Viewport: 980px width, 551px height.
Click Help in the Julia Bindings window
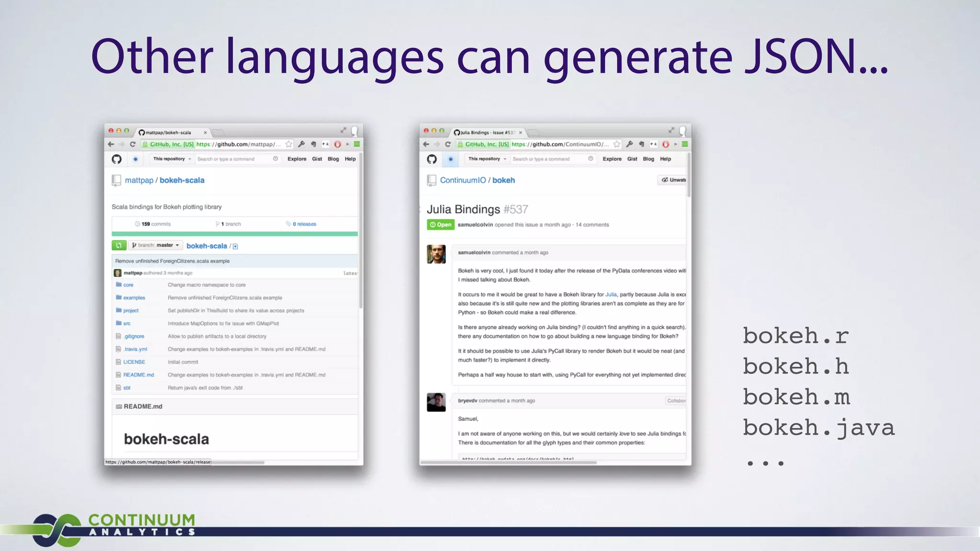click(665, 159)
